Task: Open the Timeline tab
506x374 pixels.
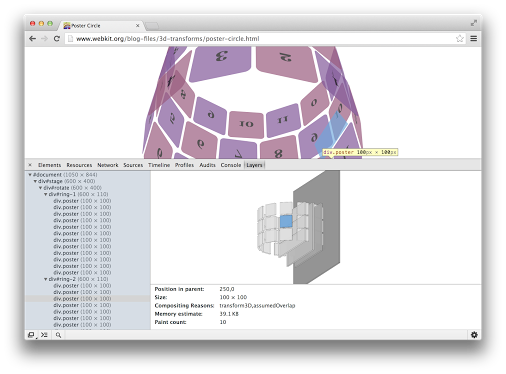Action: 159,165
